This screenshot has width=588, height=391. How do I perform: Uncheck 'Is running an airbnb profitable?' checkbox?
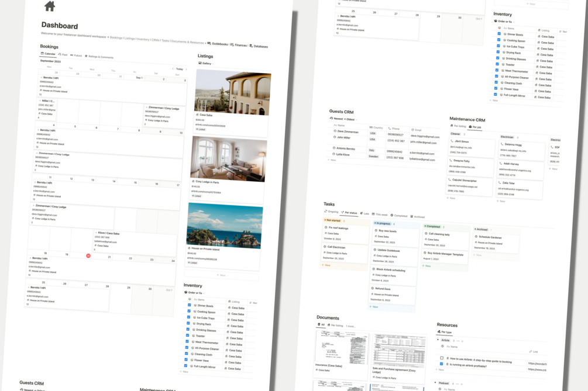click(441, 364)
